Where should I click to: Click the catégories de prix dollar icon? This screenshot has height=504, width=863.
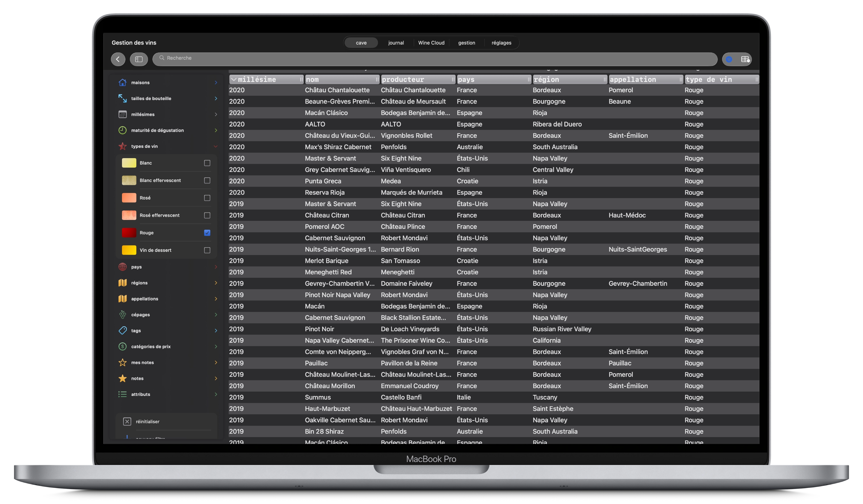click(x=122, y=346)
